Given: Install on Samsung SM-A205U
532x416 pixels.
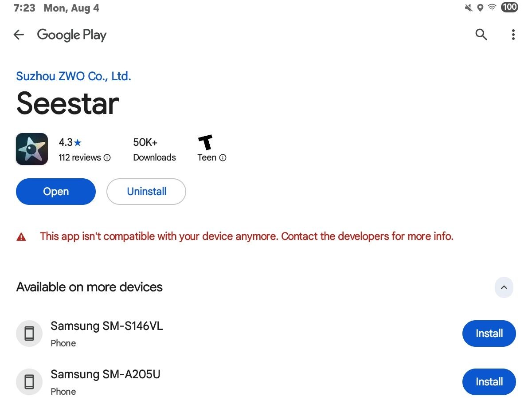Looking at the screenshot, I should tap(489, 382).
